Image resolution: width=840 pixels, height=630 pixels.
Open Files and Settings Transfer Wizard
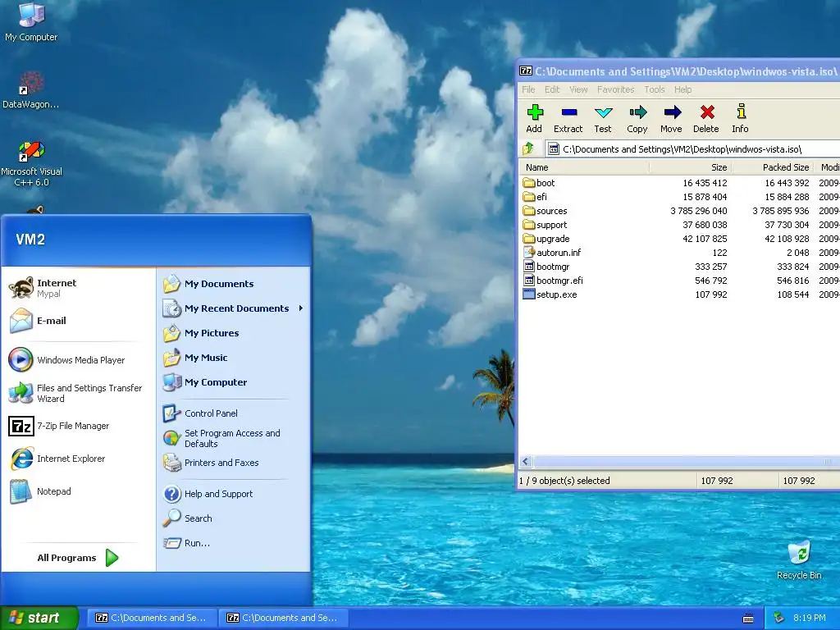(78, 393)
